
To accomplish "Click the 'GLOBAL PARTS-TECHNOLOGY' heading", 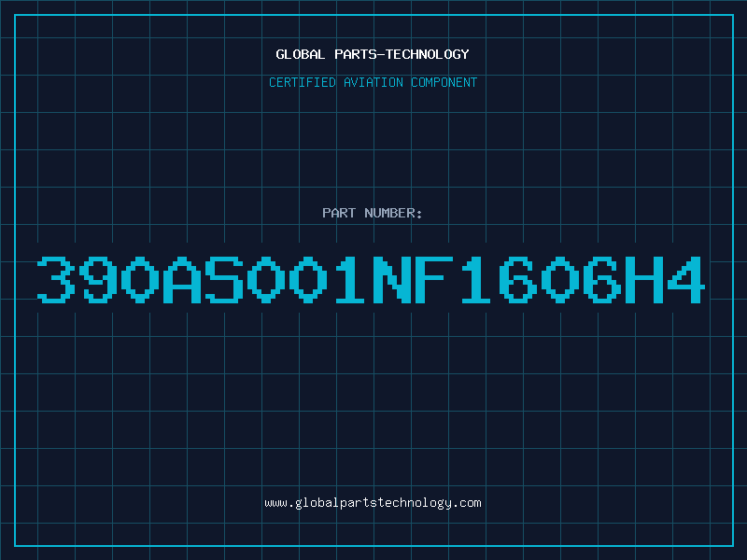I will coord(373,54).
